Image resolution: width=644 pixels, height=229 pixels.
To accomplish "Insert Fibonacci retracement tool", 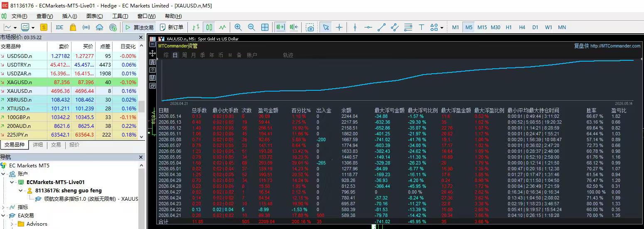I will (x=408, y=27).
